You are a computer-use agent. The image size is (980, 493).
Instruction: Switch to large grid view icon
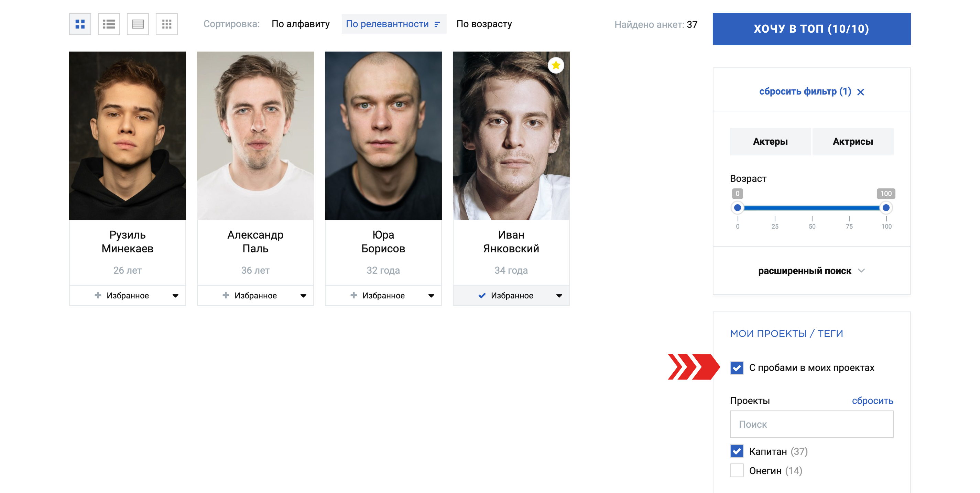[80, 24]
